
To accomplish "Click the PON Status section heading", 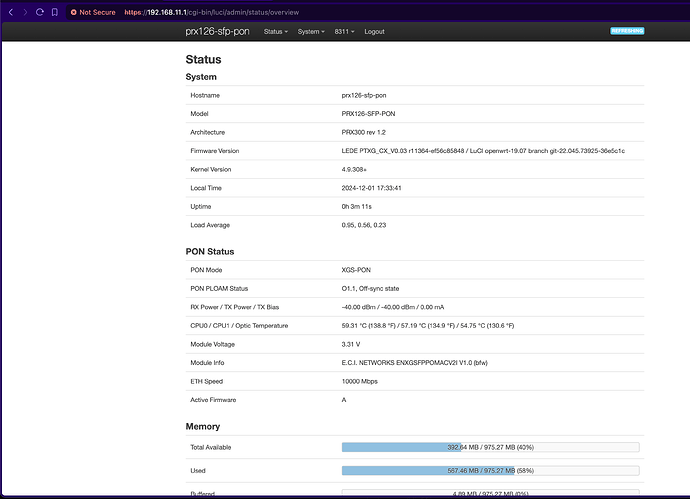I will tap(210, 251).
